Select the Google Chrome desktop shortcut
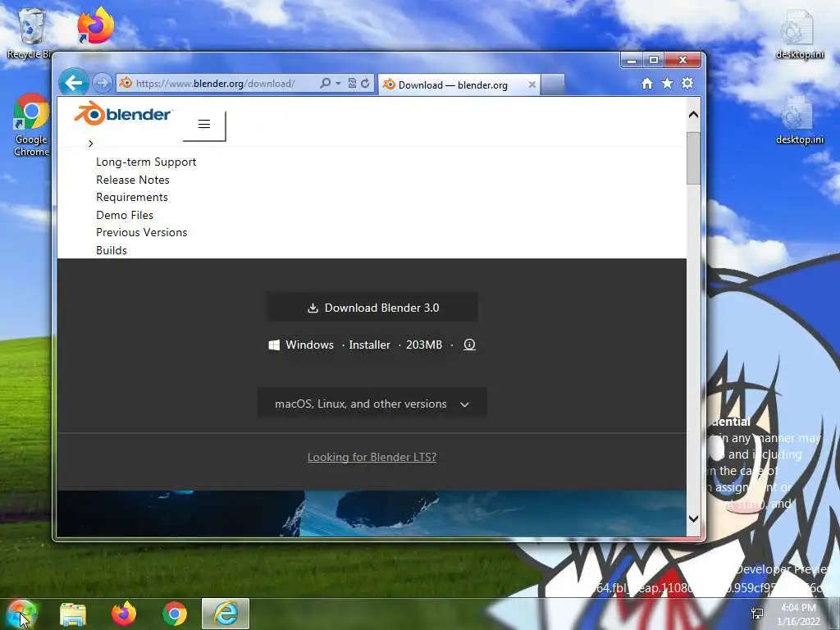Screen dimensions: 840x630 tap(32, 125)
